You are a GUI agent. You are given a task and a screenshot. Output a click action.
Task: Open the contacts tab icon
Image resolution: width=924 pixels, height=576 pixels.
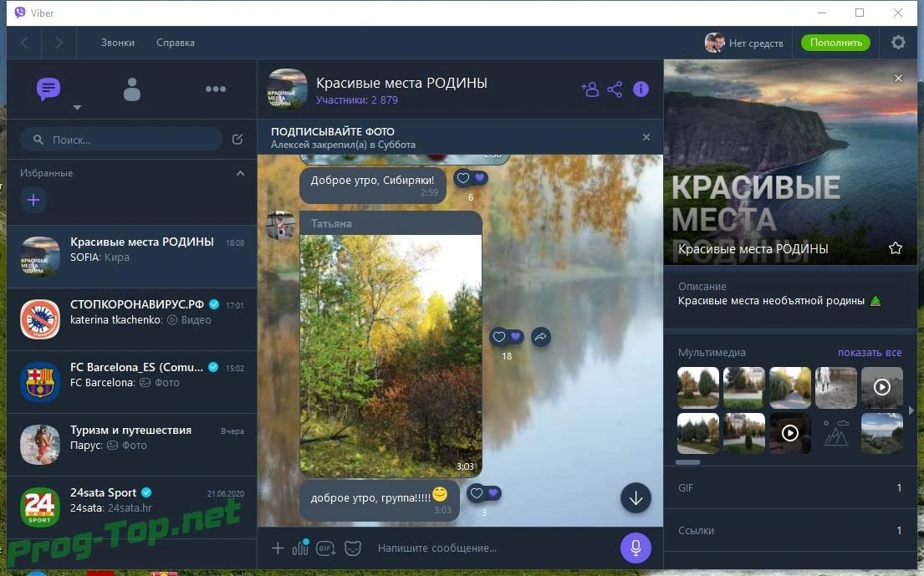tap(132, 89)
